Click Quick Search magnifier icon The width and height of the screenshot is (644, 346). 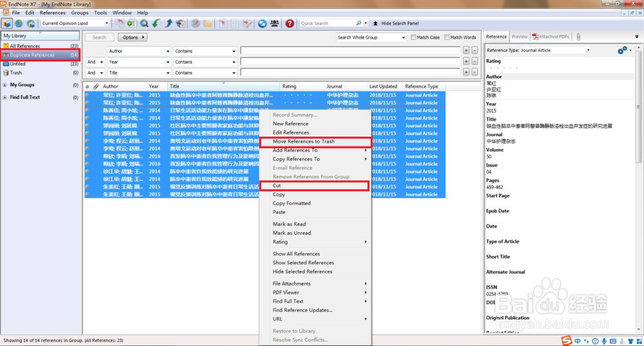[359, 23]
